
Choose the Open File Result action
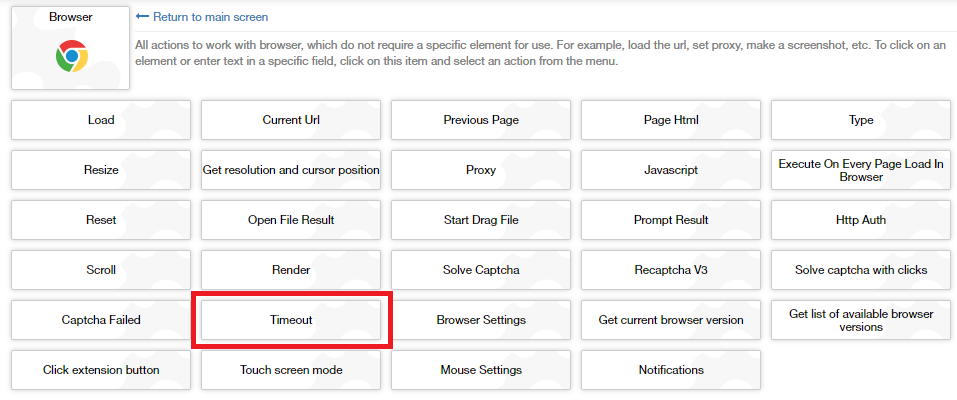click(291, 220)
